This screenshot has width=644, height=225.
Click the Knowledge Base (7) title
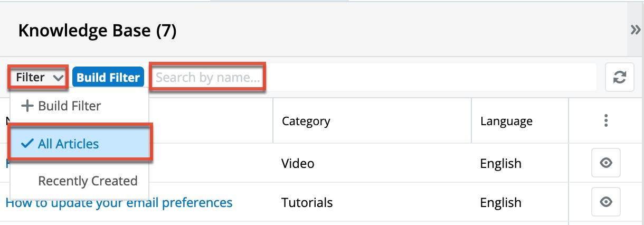point(97,31)
